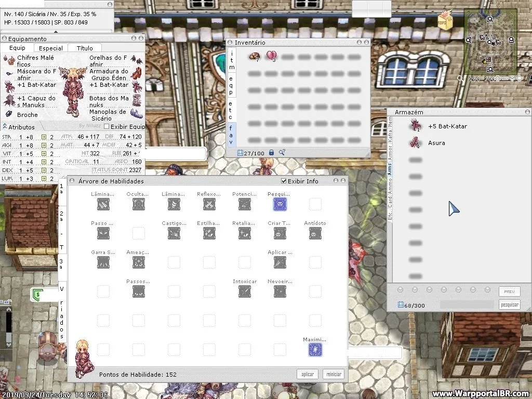Zoom out the minimap with minus
Image resolution: width=532 pixels, height=399 pixels.
tap(505, 79)
